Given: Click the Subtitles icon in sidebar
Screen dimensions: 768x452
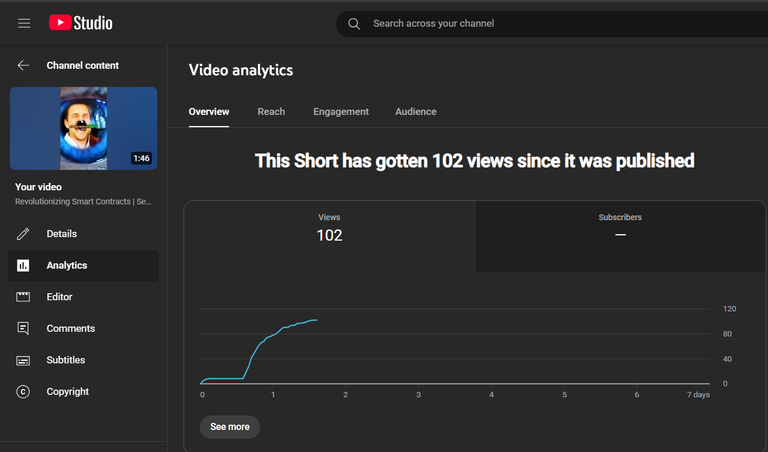Looking at the screenshot, I should coord(23,360).
